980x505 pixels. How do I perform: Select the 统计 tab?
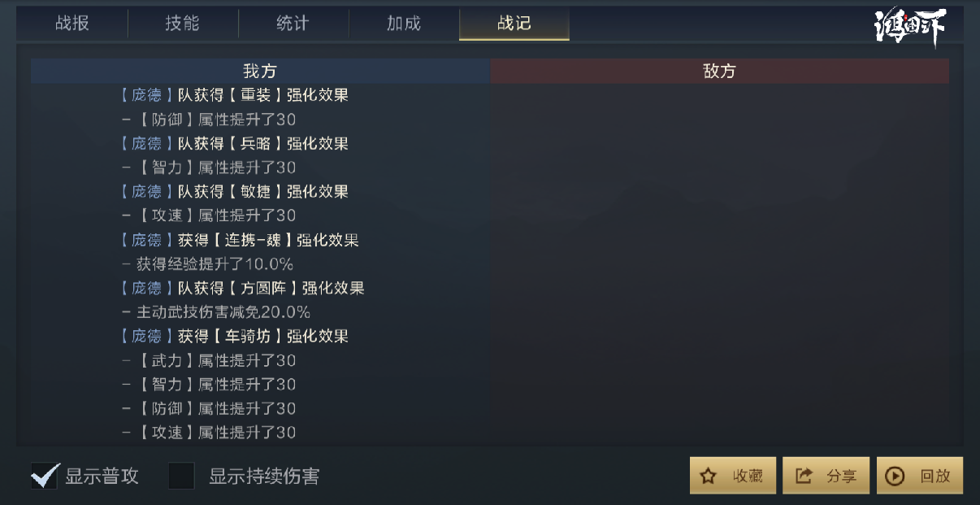pyautogui.click(x=293, y=24)
